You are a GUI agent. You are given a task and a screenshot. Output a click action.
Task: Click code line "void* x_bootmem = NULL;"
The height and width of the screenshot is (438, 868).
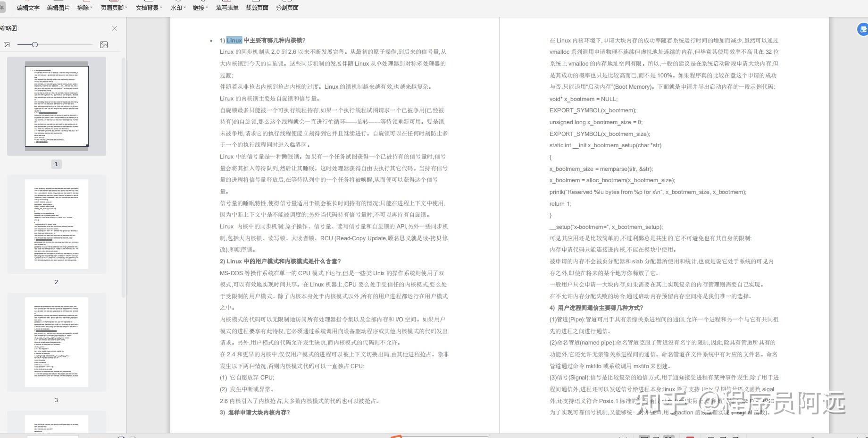pos(584,99)
